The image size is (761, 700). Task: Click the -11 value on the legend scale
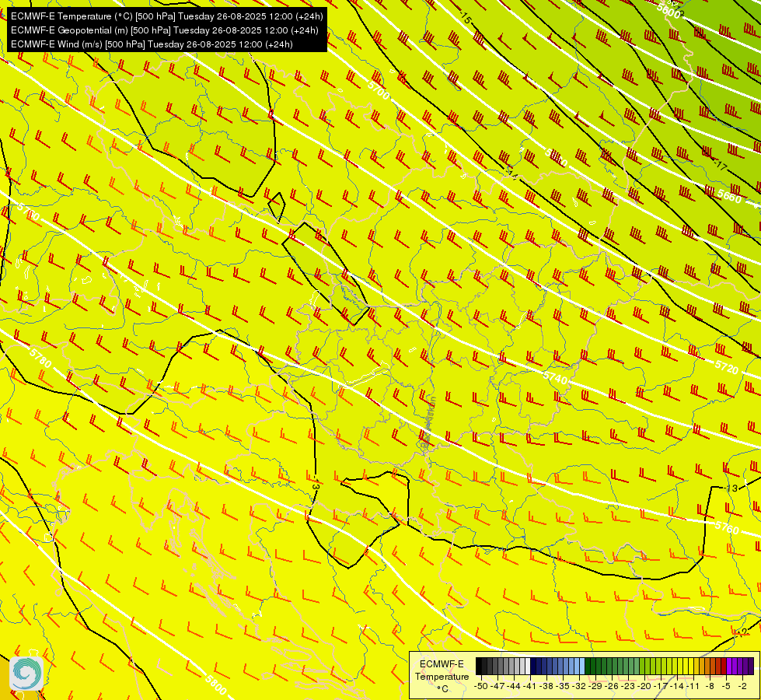[694, 686]
